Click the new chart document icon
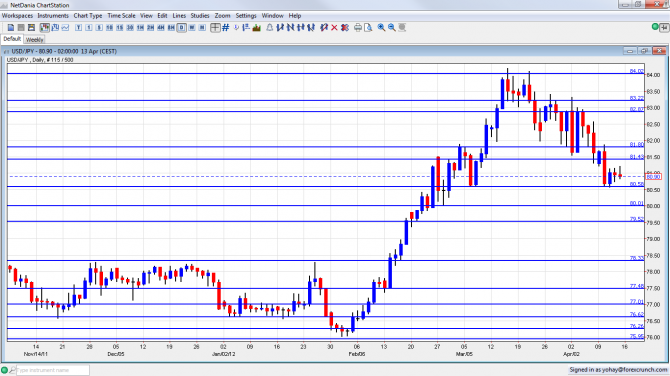Viewport: 670px width, 376px height. pyautogui.click(x=11, y=28)
